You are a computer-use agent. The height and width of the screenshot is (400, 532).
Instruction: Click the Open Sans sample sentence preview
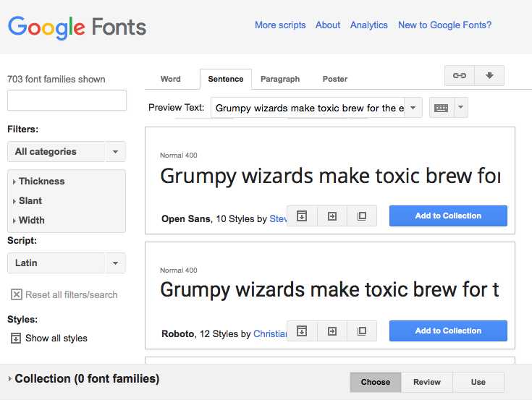pyautogui.click(x=330, y=176)
